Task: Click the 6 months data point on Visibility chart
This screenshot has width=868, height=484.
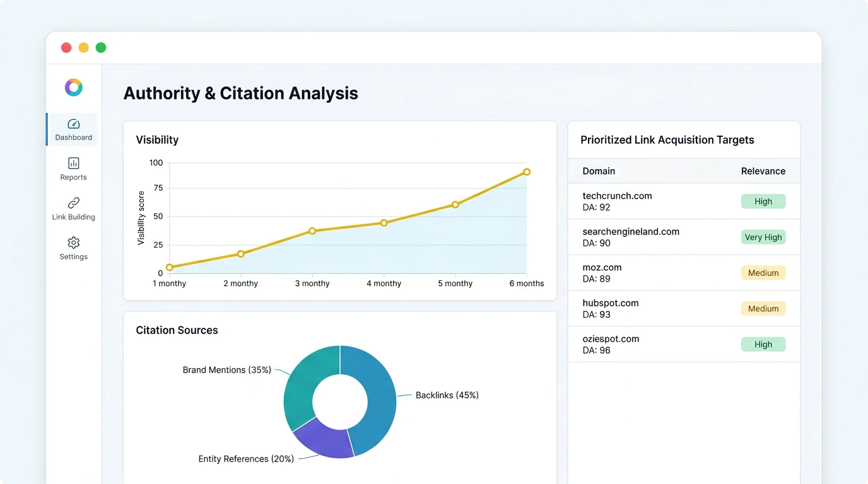Action: click(526, 171)
